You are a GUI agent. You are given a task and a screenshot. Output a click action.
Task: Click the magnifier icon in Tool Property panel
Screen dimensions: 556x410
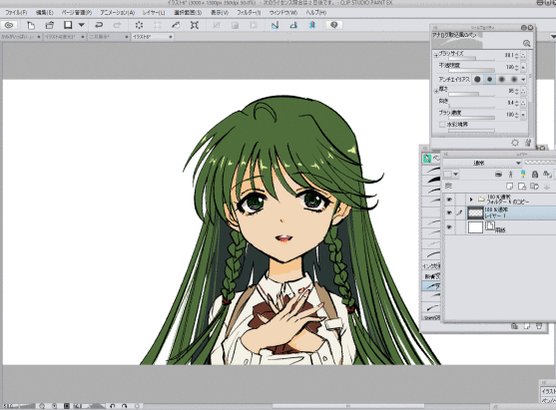point(527,43)
